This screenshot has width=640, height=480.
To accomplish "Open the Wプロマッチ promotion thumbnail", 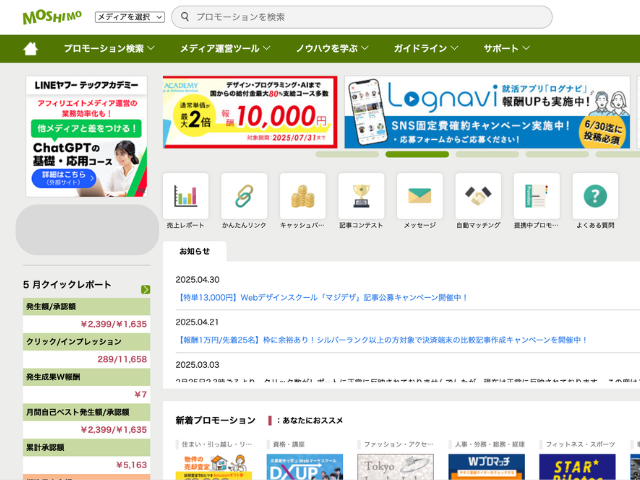I will coord(487,467).
